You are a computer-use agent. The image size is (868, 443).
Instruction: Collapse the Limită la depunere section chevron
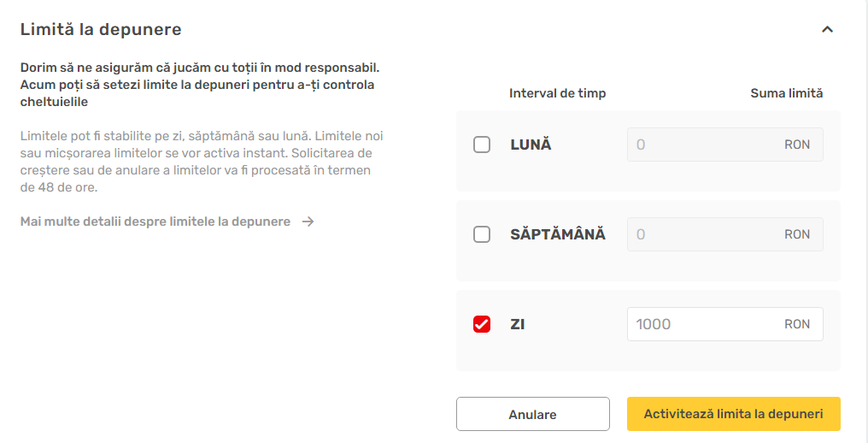point(827,29)
